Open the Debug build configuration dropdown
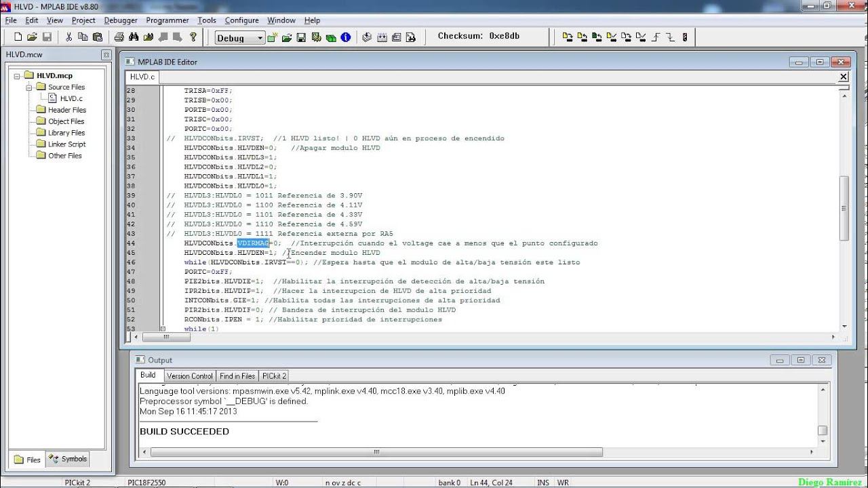The width and height of the screenshot is (868, 488). click(259, 38)
